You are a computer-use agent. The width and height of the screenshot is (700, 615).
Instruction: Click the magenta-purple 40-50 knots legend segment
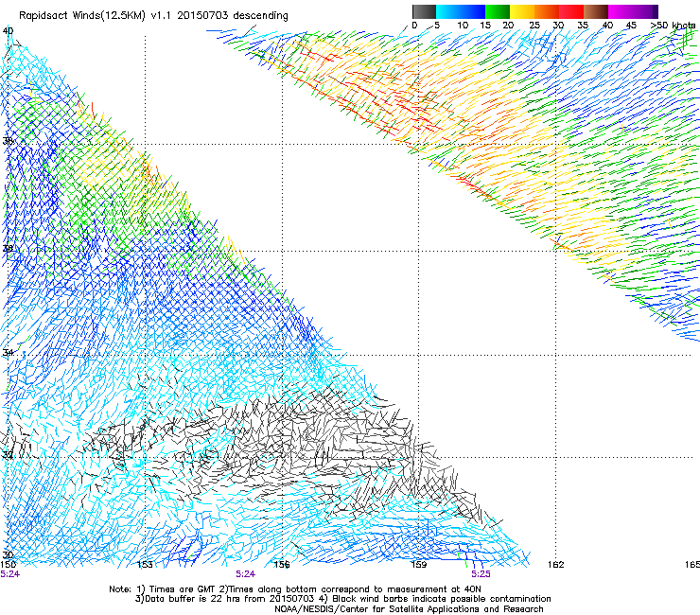click(x=633, y=11)
